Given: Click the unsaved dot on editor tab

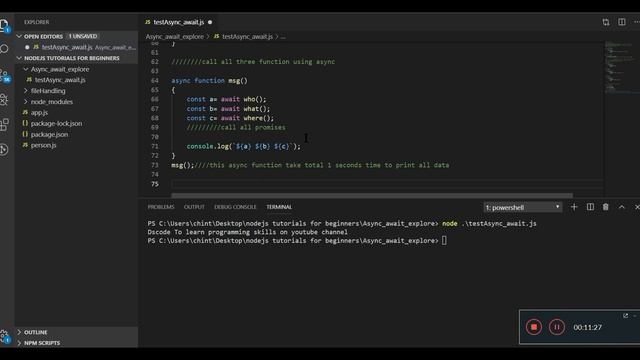Looking at the screenshot, I should coord(210,22).
